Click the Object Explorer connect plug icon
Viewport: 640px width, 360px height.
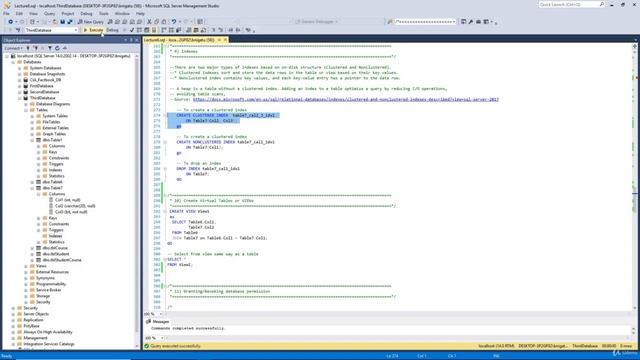[28, 48]
